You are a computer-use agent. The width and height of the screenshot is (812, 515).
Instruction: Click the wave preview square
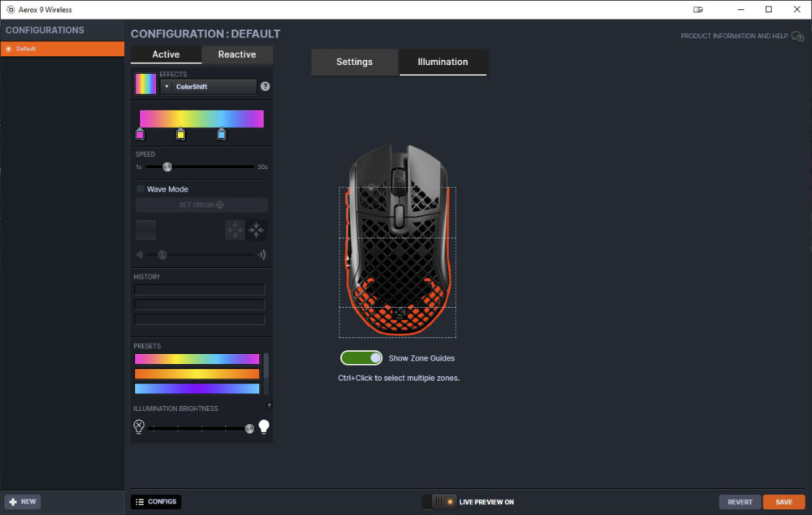pos(145,230)
